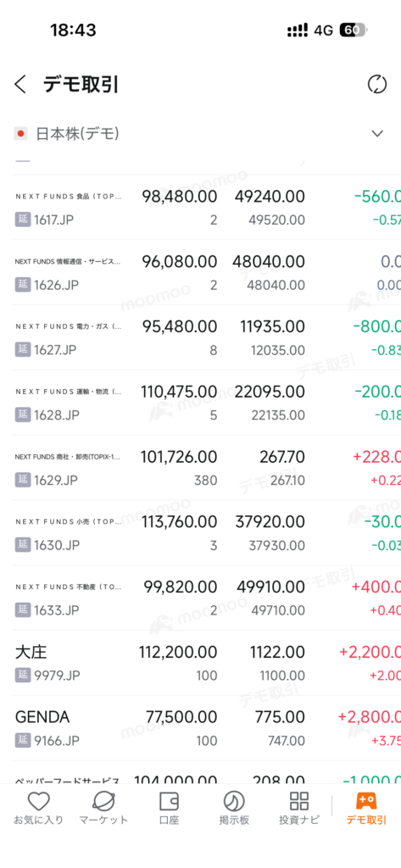Screen dimensions: 401x868
Task: Refresh demo trading data with circular arrows icon
Action: pos(377,85)
